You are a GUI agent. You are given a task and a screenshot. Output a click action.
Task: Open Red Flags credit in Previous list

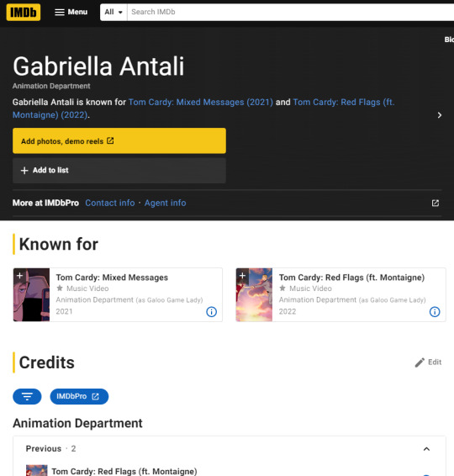coord(124,471)
